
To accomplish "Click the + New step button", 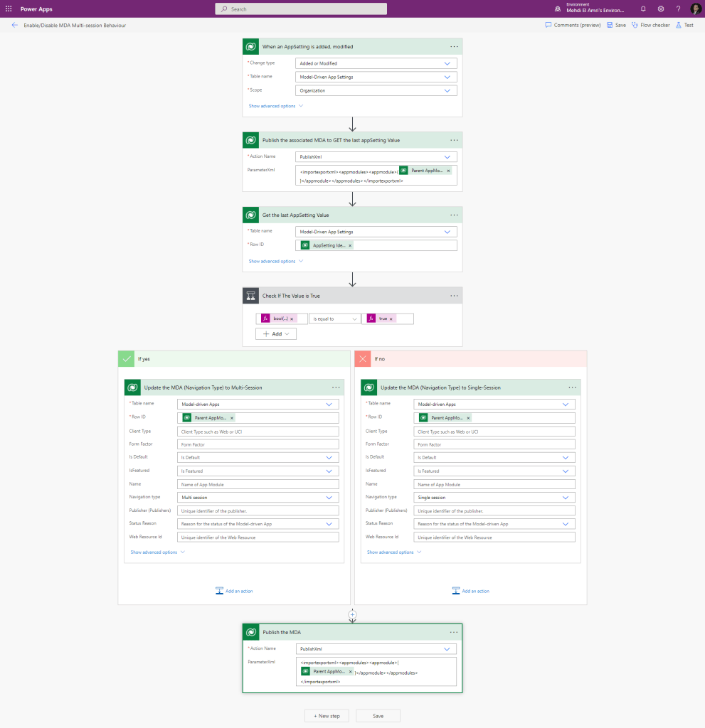I will [x=327, y=716].
